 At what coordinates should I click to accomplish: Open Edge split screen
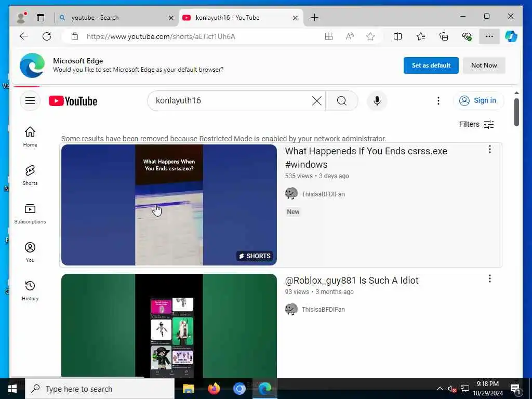point(397,36)
